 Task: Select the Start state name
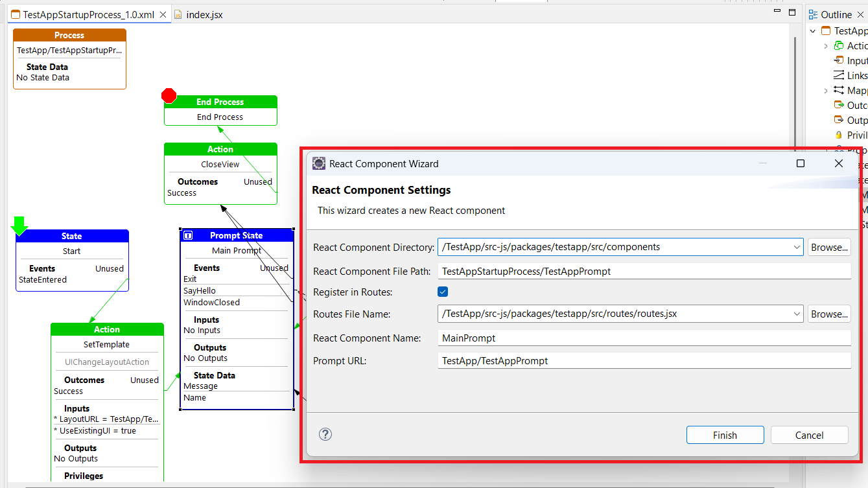pos(71,251)
